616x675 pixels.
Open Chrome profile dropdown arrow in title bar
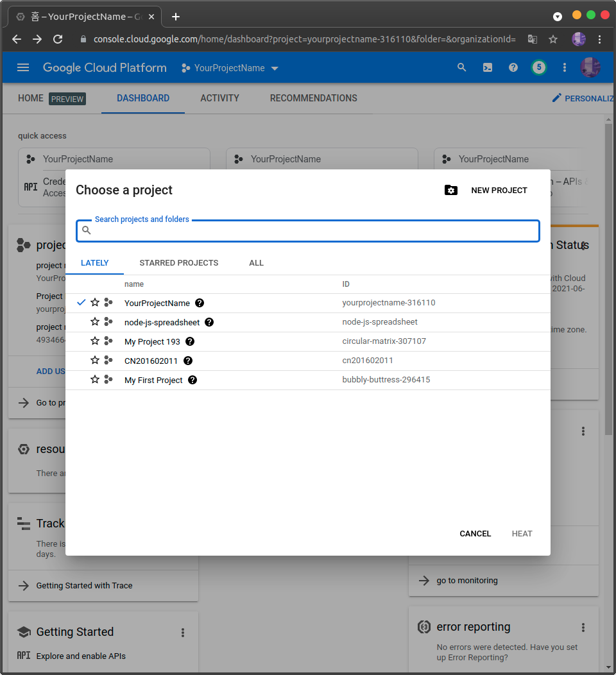[x=558, y=17]
